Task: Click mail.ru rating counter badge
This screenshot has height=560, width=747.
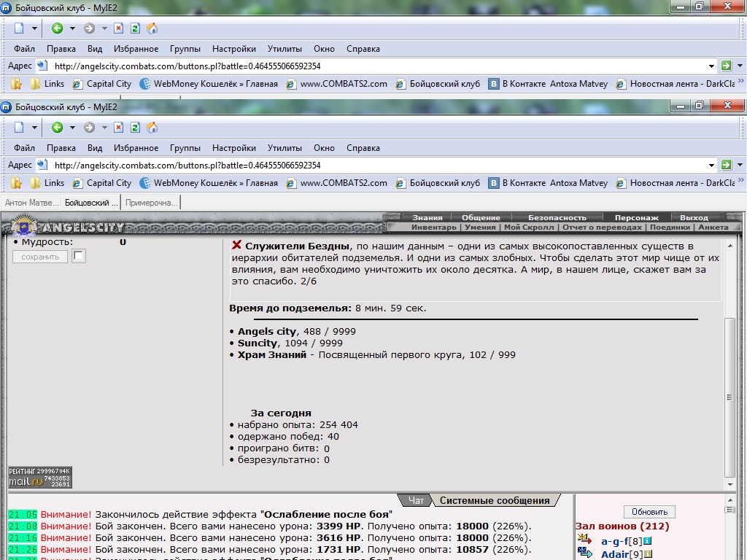Action: click(40, 477)
